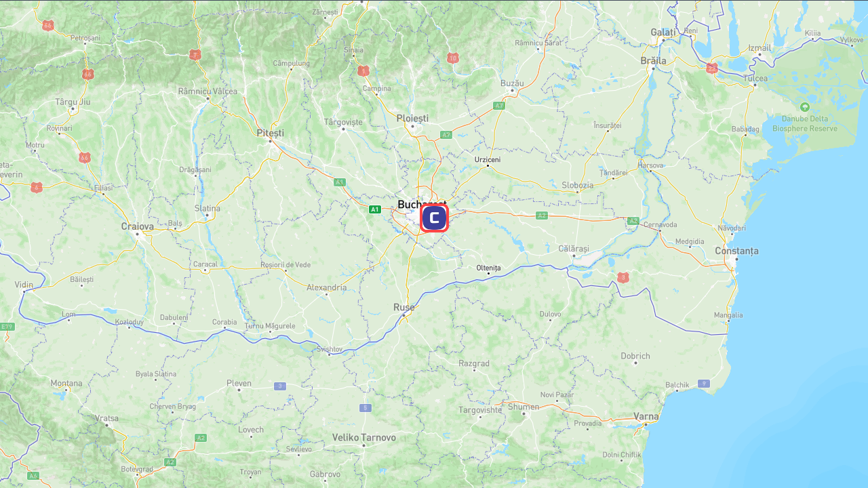Click the Ploiești city label
This screenshot has width=868, height=488.
[412, 118]
